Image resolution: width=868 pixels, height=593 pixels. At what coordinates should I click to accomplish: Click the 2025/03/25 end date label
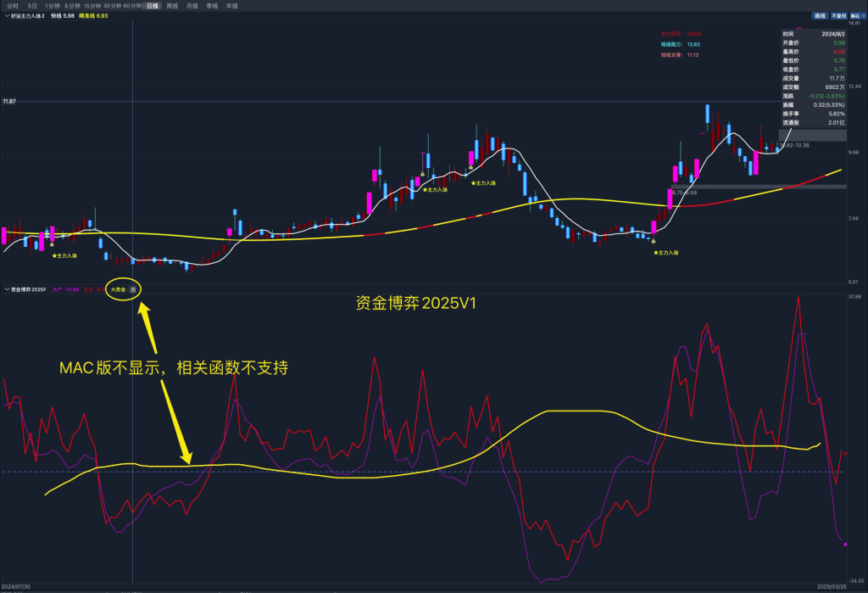click(x=832, y=586)
